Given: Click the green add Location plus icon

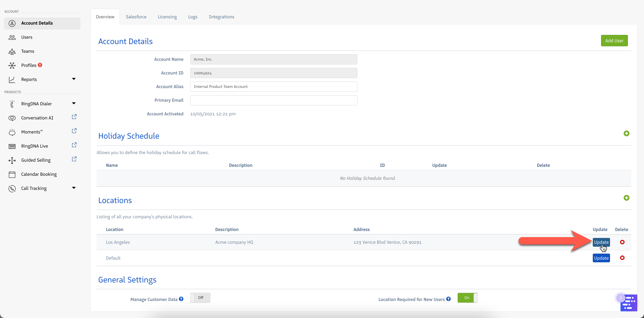Looking at the screenshot, I should tap(626, 198).
